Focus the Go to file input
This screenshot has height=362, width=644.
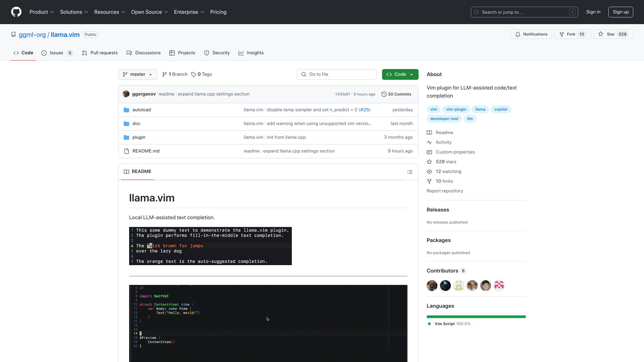(337, 74)
